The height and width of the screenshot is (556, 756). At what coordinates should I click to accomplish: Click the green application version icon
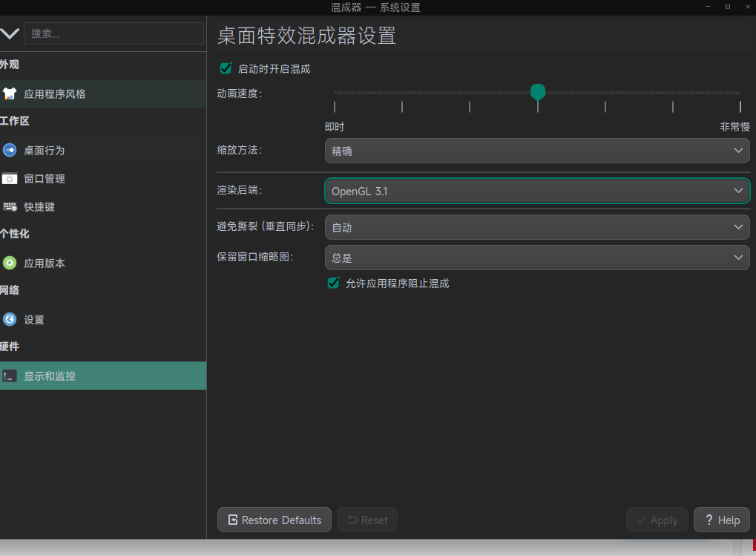[10, 263]
